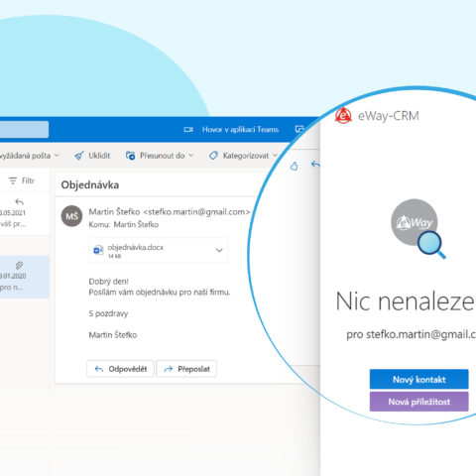
Task: Expand the attachment options chevron
Action: pyautogui.click(x=219, y=250)
